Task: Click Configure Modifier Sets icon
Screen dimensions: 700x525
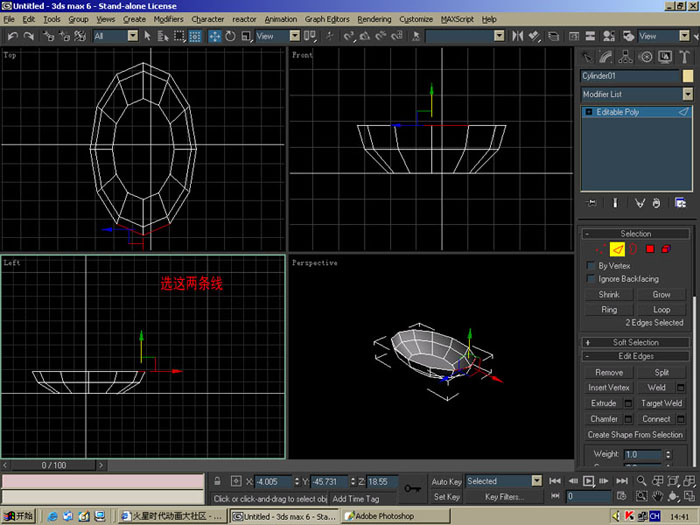Action: pos(680,203)
